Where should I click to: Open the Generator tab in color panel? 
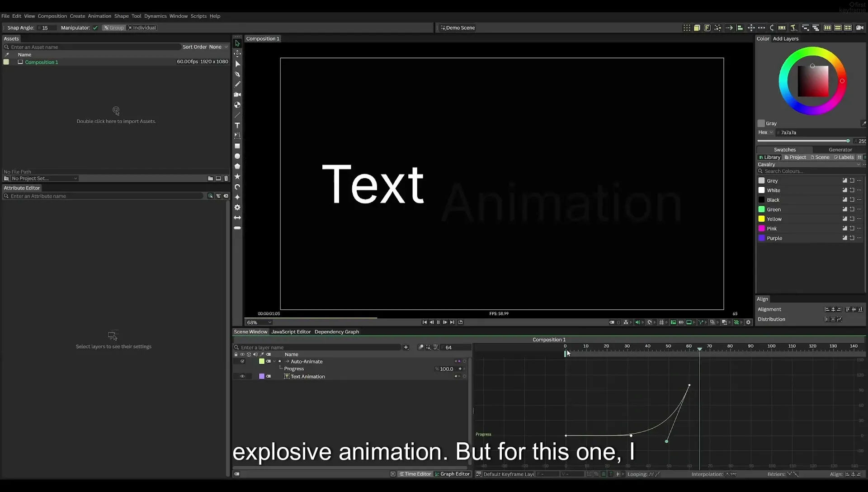840,150
